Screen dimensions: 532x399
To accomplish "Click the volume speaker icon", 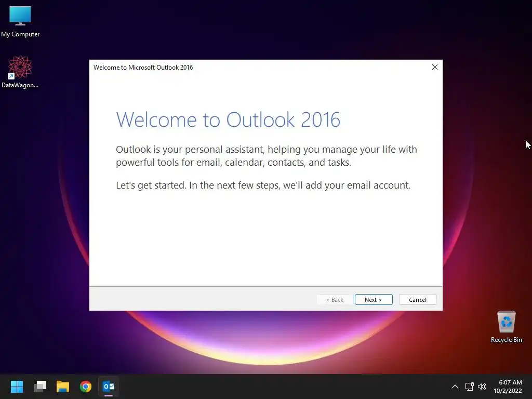I will click(482, 387).
